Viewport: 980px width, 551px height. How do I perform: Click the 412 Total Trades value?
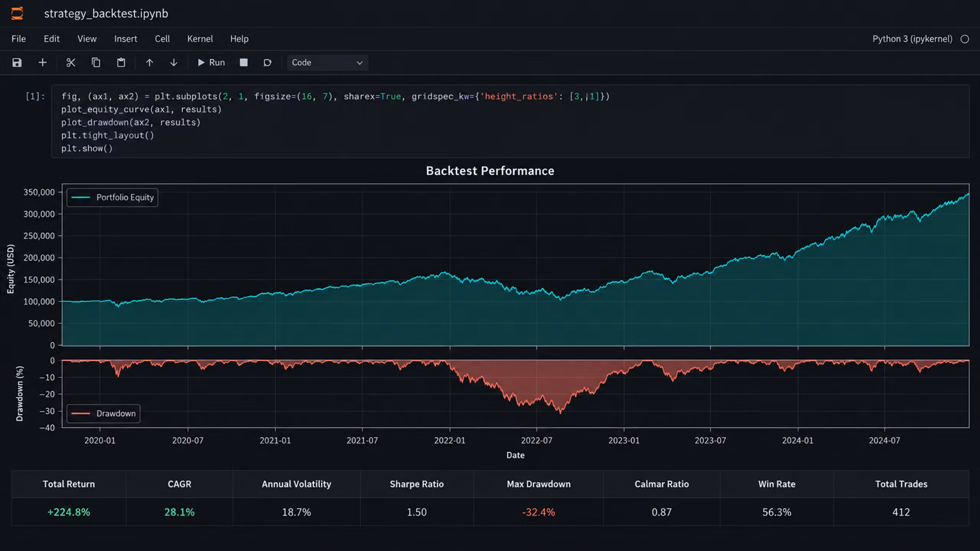[x=901, y=512]
